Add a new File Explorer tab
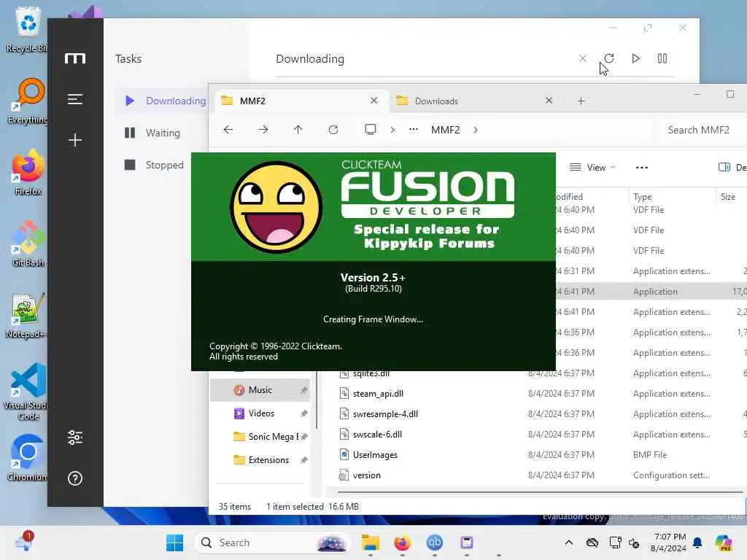 581,101
